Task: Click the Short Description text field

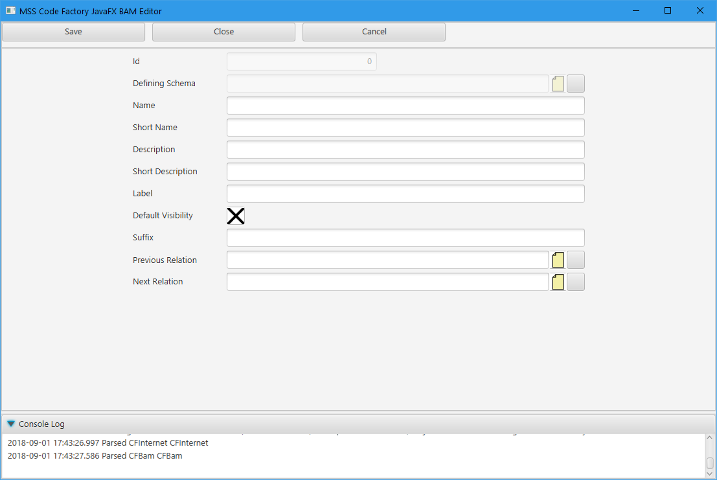Action: [405, 172]
